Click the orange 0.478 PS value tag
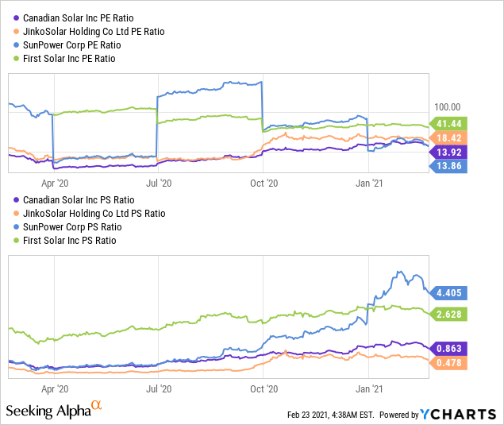Image resolution: width=504 pixels, height=425 pixels. [448, 363]
